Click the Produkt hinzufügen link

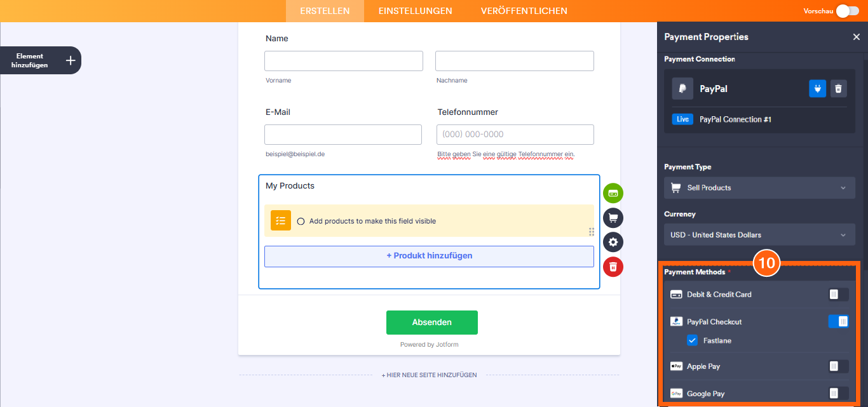[429, 255]
